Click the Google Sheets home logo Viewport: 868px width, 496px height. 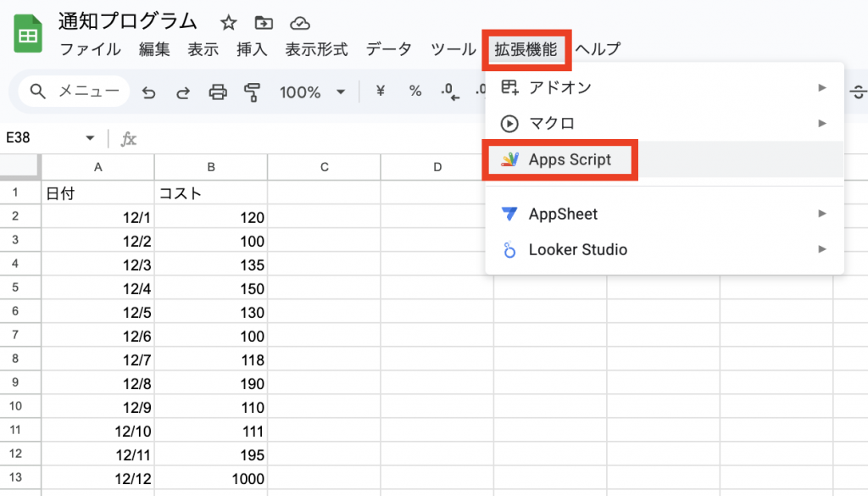(x=28, y=35)
